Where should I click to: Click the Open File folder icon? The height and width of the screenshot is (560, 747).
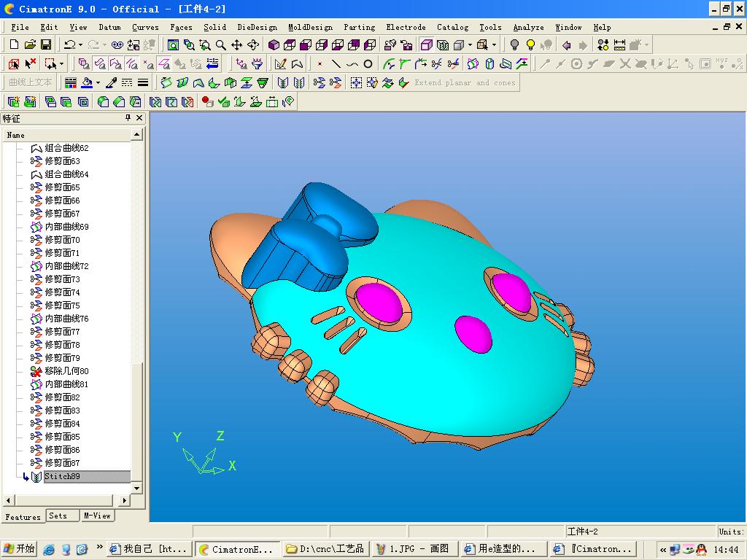tap(30, 44)
